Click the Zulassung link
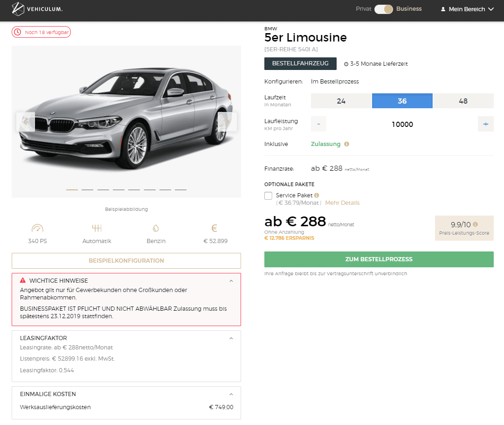The image size is (504, 425). (x=325, y=144)
